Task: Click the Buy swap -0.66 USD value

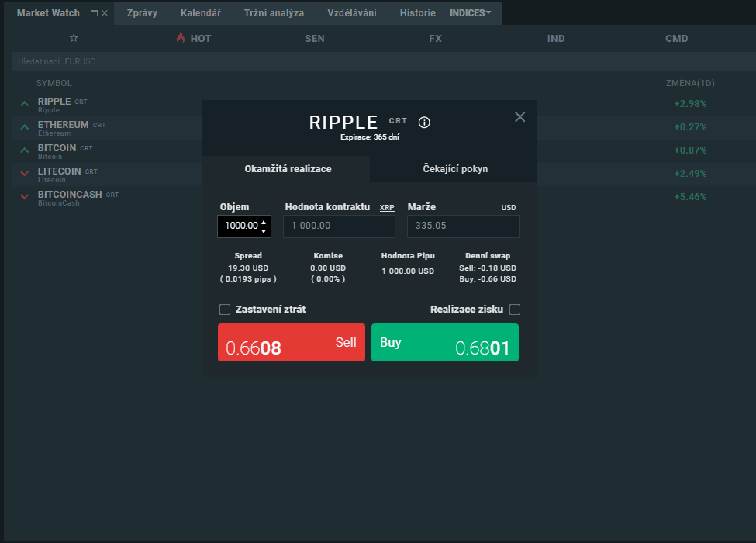Action: point(488,279)
